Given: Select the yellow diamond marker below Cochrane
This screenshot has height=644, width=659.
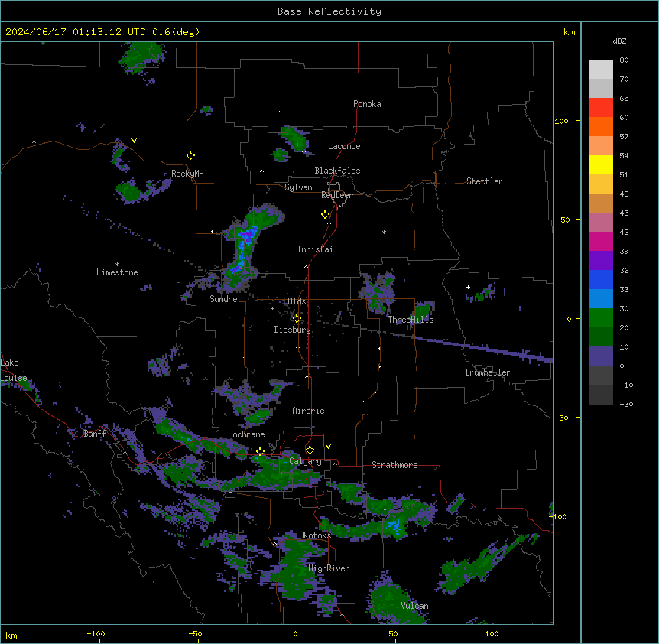Looking at the screenshot, I should click(x=260, y=452).
